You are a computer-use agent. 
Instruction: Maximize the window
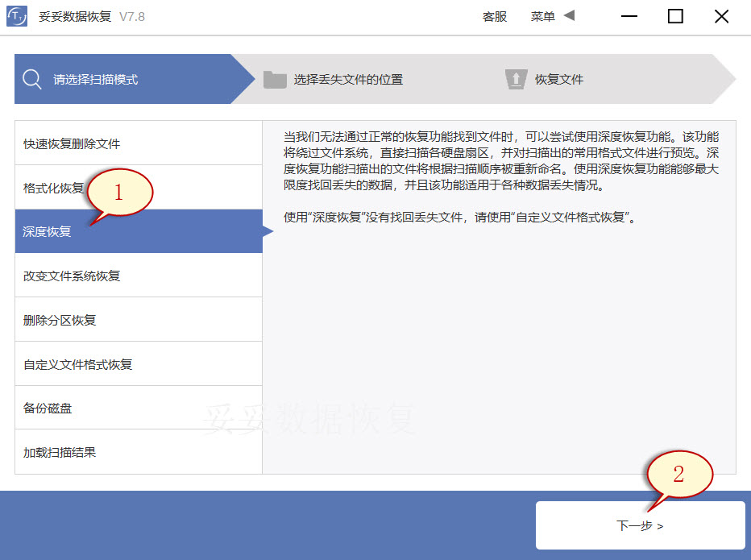point(675,16)
